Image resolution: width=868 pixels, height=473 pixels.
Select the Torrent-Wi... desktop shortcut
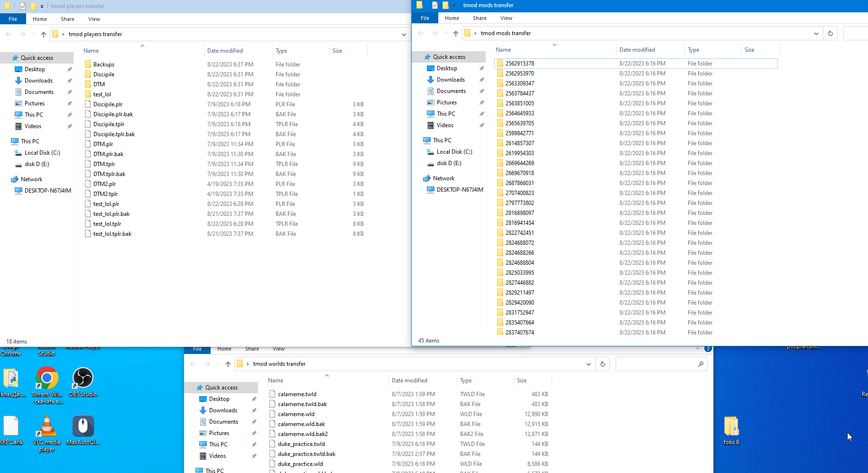point(46,385)
